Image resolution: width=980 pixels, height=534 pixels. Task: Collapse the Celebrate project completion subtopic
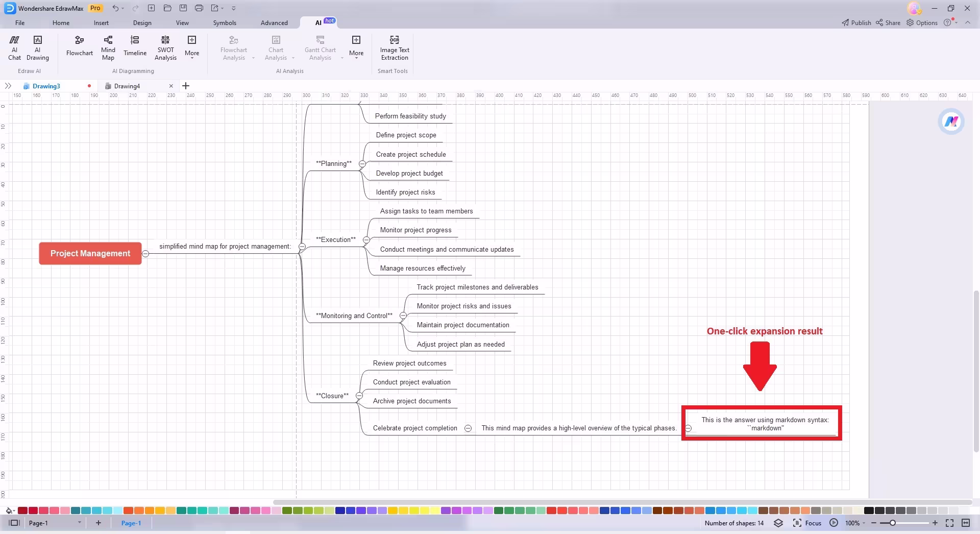point(468,428)
